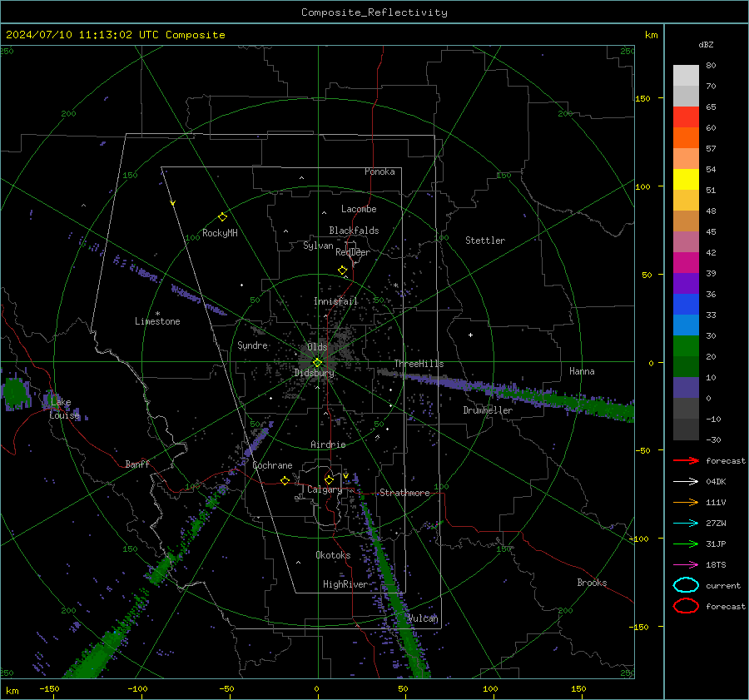This screenshot has height=700, width=749.
Task: Select the pink 42-45 dBZ swatch
Action: pyautogui.click(x=686, y=242)
